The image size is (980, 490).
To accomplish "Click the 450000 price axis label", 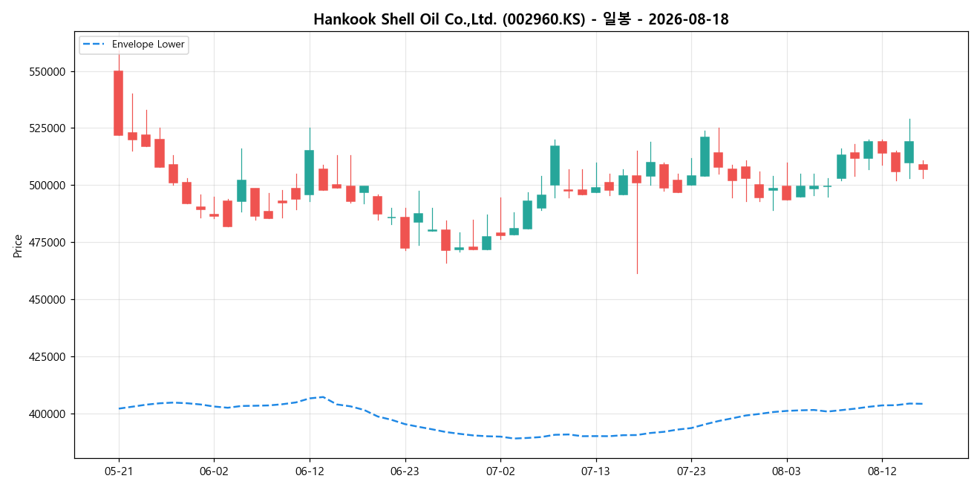I will (x=47, y=300).
